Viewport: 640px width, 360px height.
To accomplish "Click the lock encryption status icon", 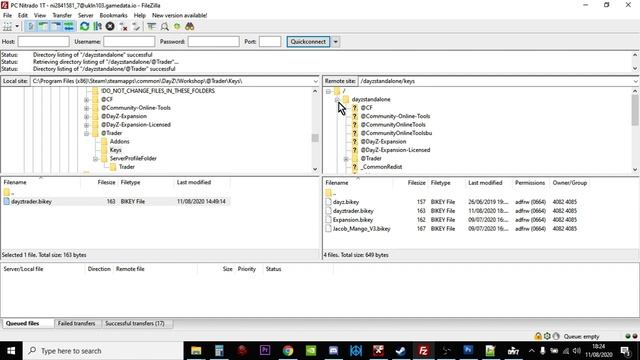I will [538, 336].
